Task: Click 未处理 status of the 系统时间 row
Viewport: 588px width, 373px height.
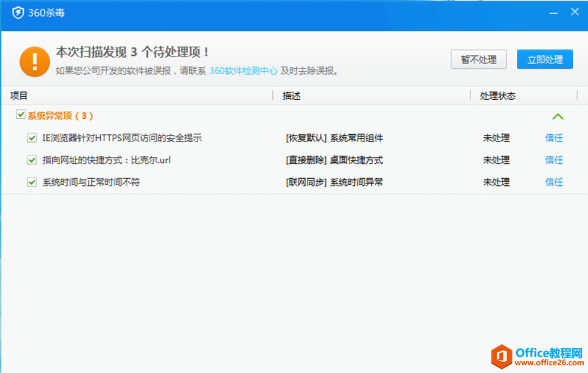Action: pos(496,182)
